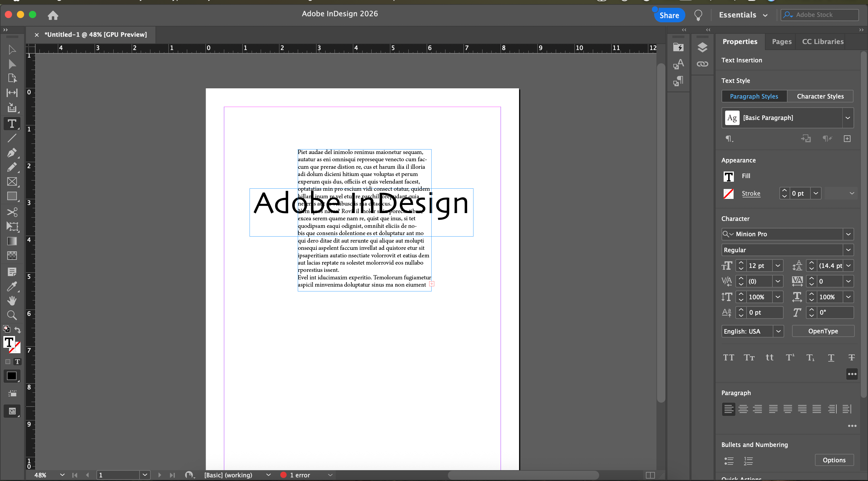
Task: Open the Minion Pro font dropdown
Action: (x=848, y=234)
